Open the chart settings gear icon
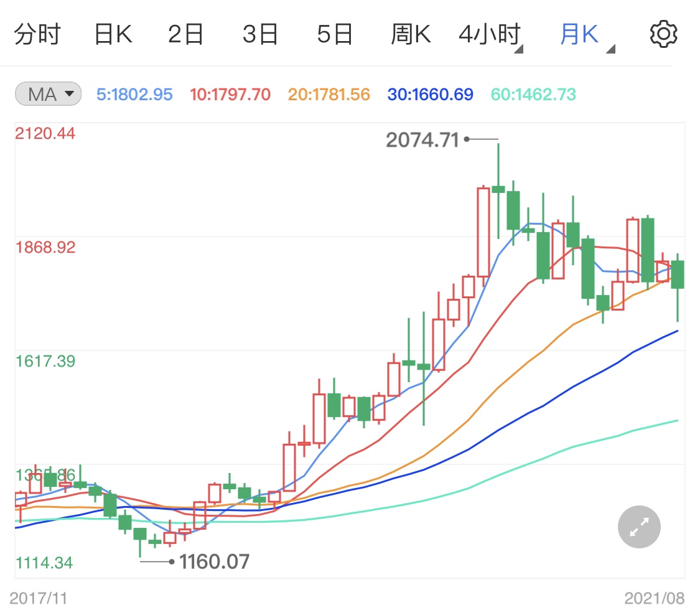The width and height of the screenshot is (700, 605). [663, 34]
